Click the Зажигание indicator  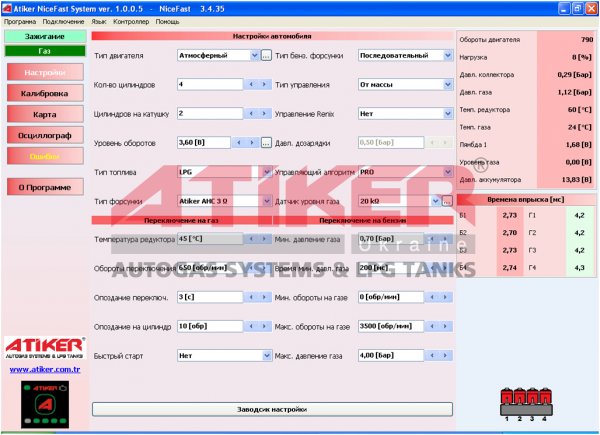tap(45, 36)
